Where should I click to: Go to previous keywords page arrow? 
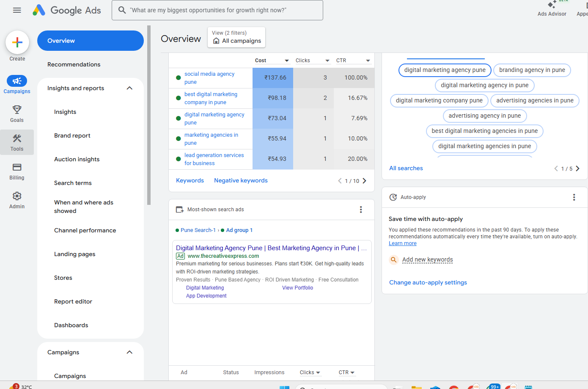point(340,181)
